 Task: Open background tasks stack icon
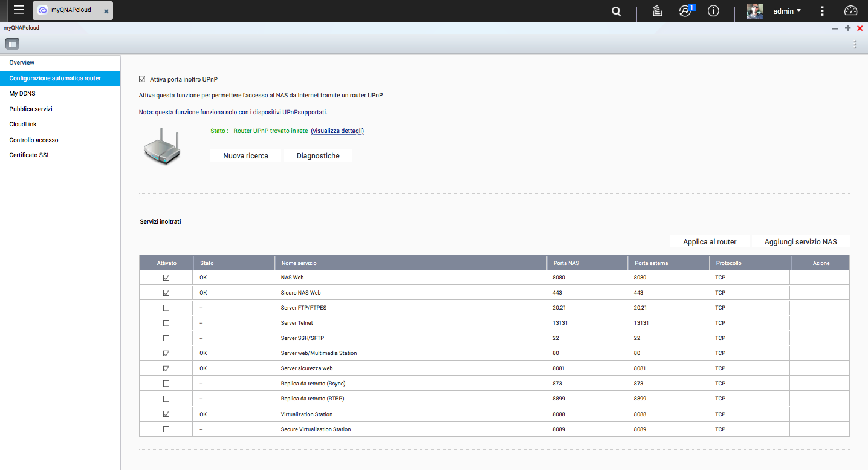[658, 11]
